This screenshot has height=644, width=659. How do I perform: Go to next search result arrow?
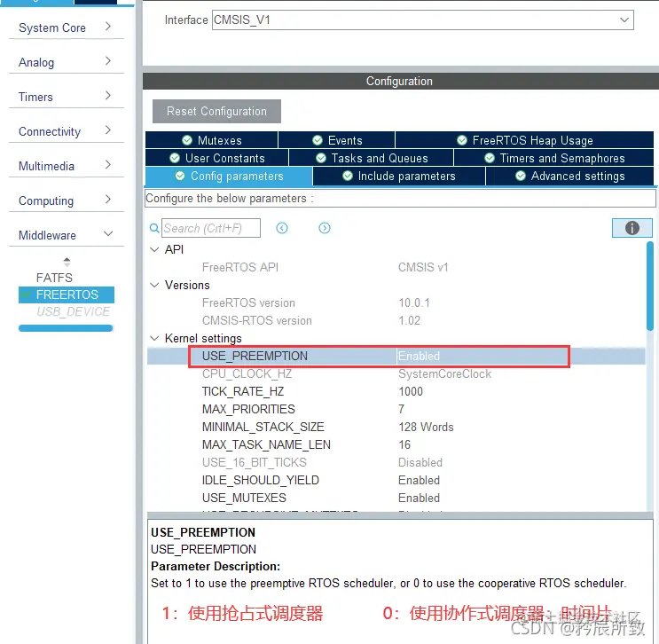pyautogui.click(x=325, y=228)
